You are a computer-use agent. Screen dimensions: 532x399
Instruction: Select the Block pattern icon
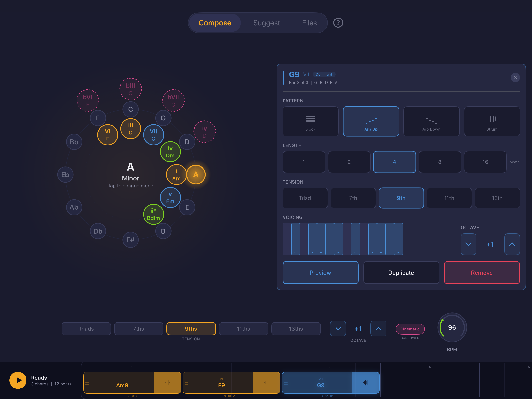click(x=310, y=121)
